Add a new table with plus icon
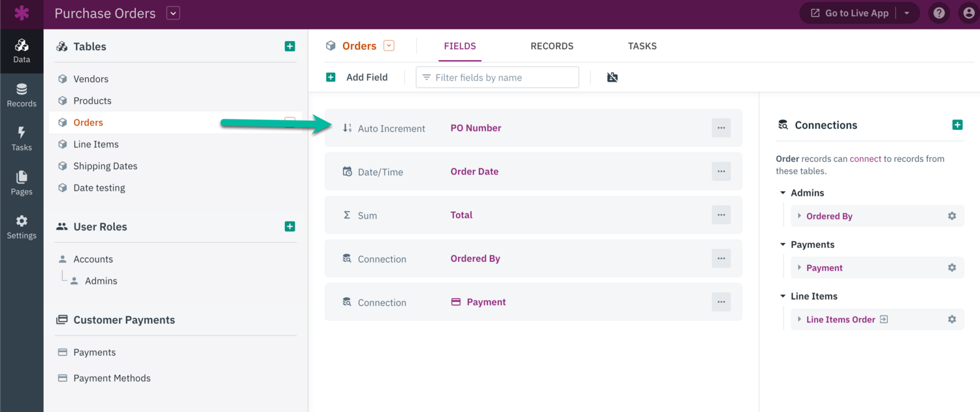The image size is (980, 412). pyautogui.click(x=290, y=46)
